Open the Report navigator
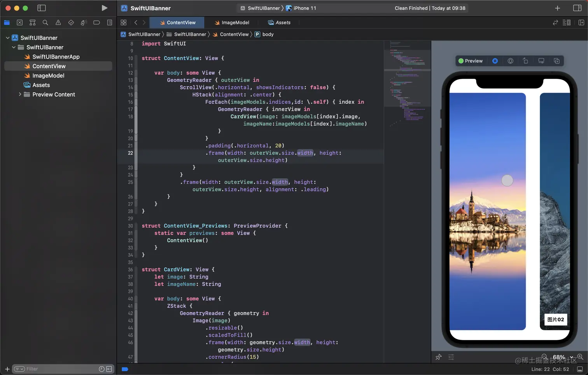 click(x=109, y=23)
